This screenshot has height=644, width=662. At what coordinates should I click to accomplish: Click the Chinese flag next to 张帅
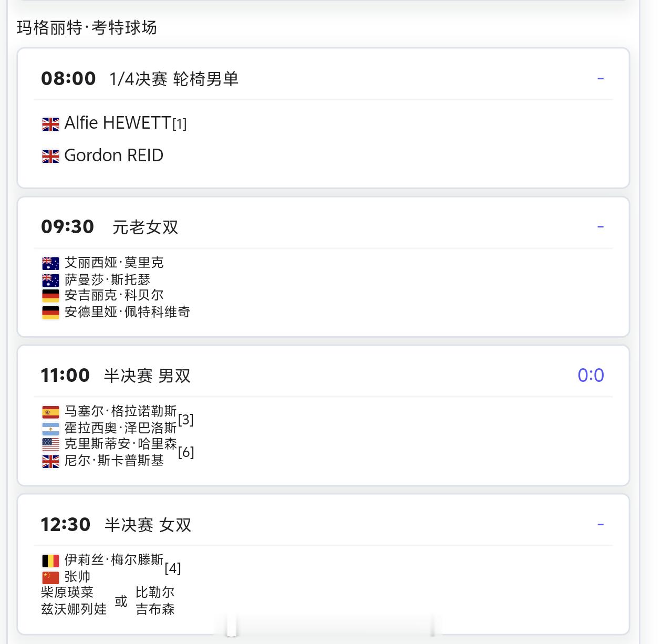[x=50, y=577]
